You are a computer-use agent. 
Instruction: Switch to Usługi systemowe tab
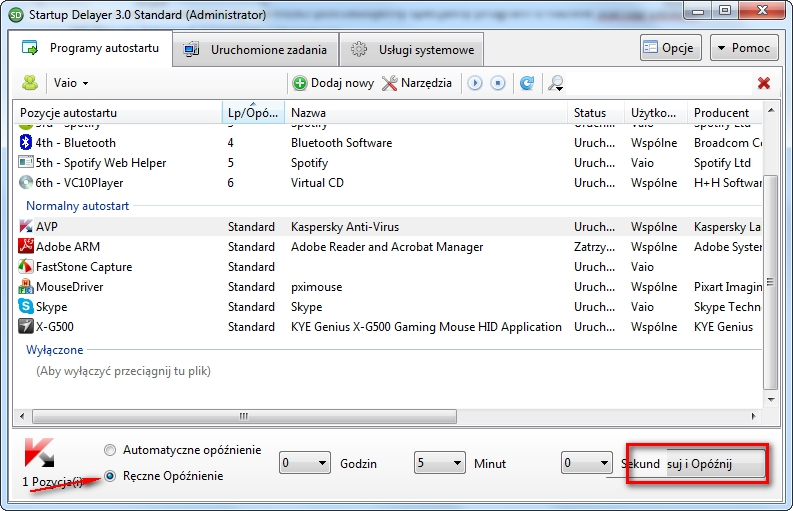[413, 49]
